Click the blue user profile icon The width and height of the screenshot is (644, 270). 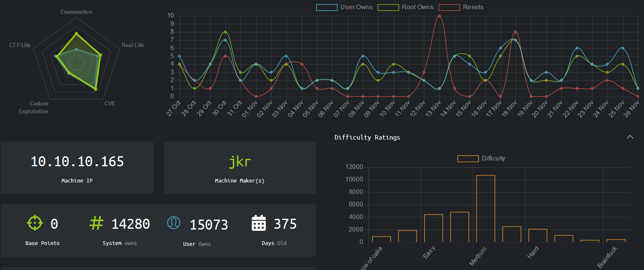[x=174, y=222]
